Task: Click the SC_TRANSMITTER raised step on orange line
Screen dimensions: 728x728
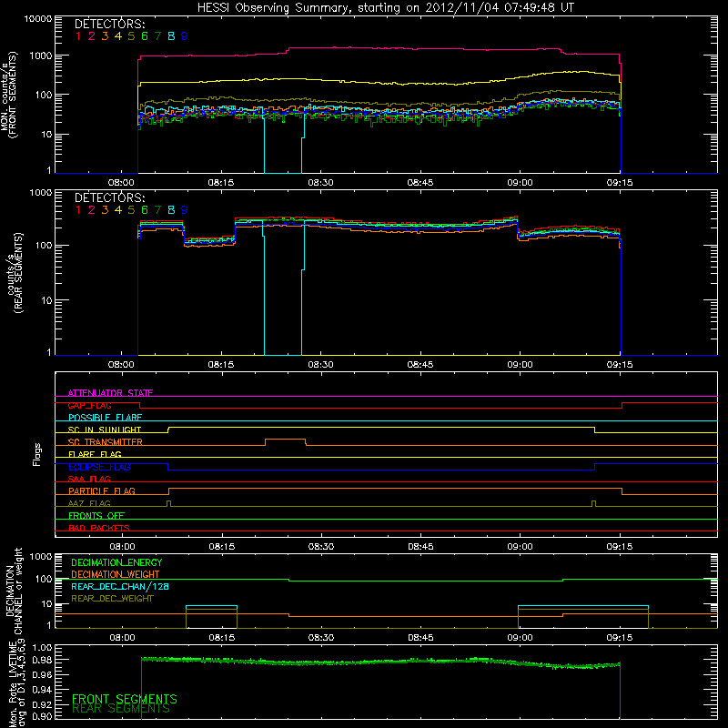Action: (x=285, y=440)
